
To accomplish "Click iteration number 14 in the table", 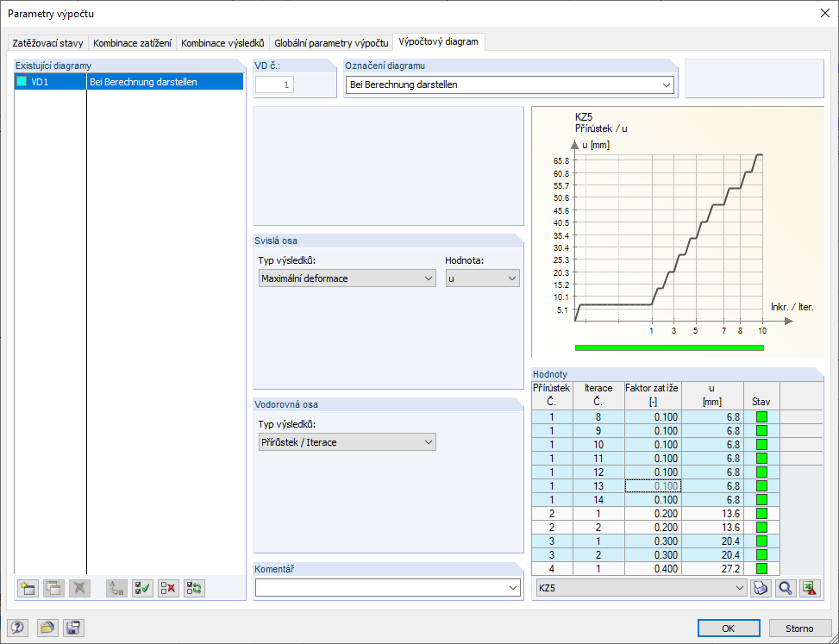I will tap(598, 499).
